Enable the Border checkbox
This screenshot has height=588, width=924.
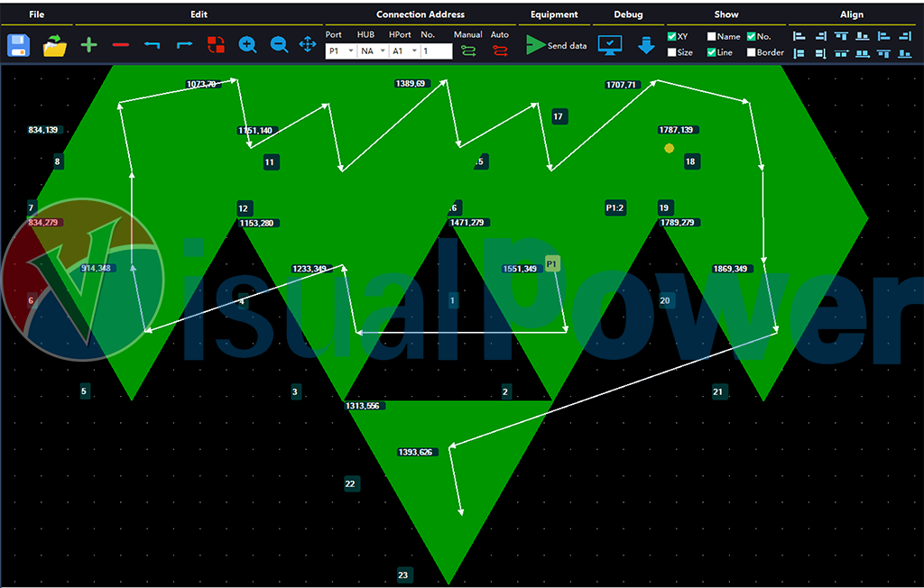[751, 52]
